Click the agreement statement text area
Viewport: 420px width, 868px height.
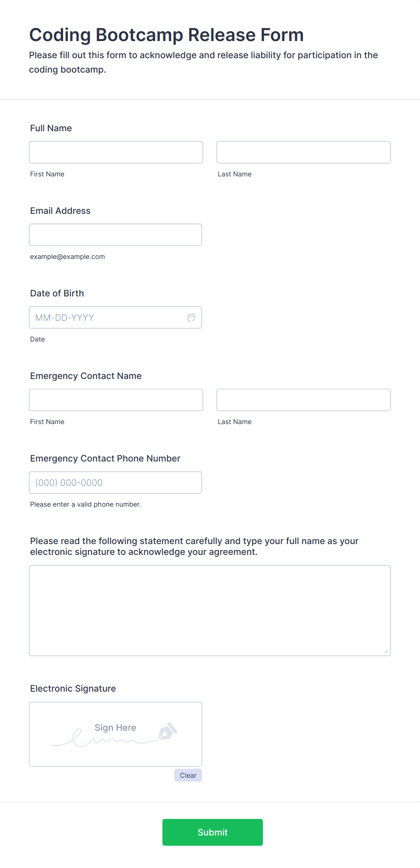coord(210,610)
